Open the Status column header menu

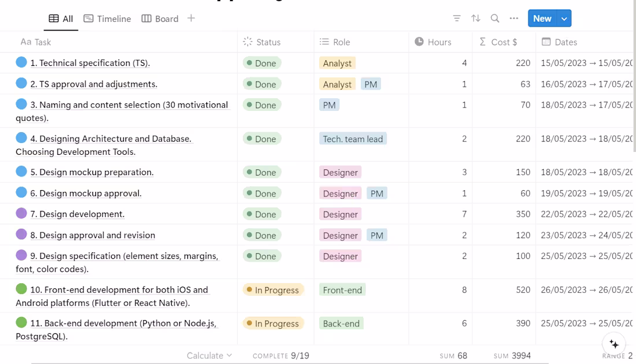[x=268, y=42]
